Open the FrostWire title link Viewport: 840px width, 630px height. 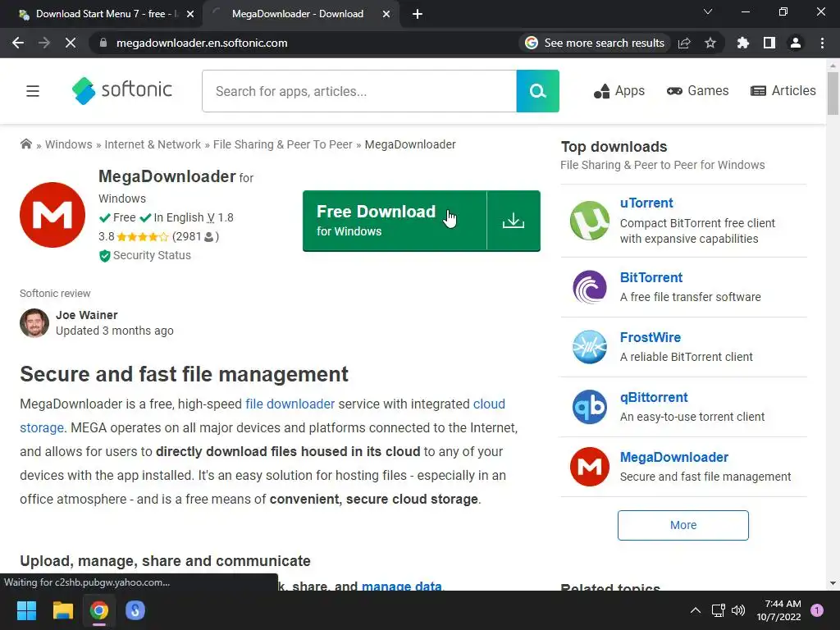point(650,337)
